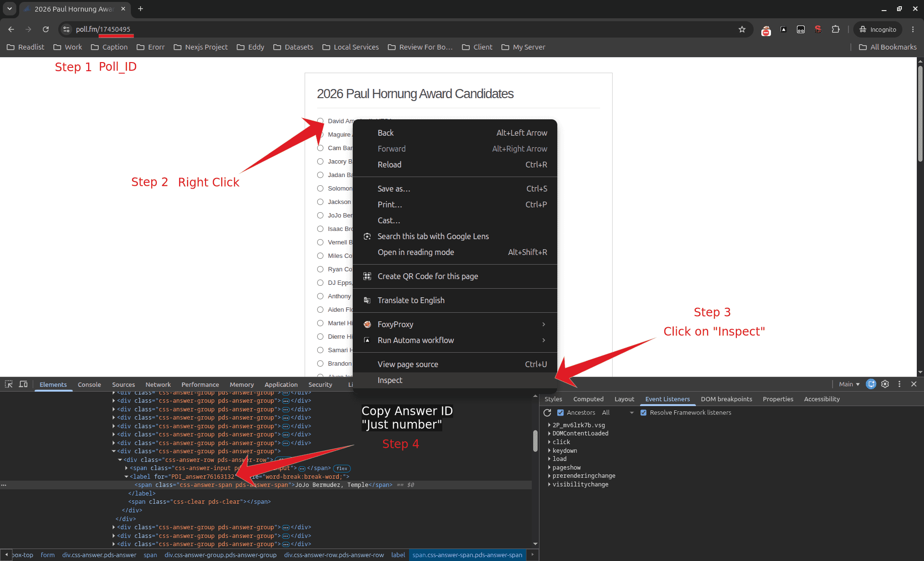Open the All listener filter dropdown

(x=618, y=412)
